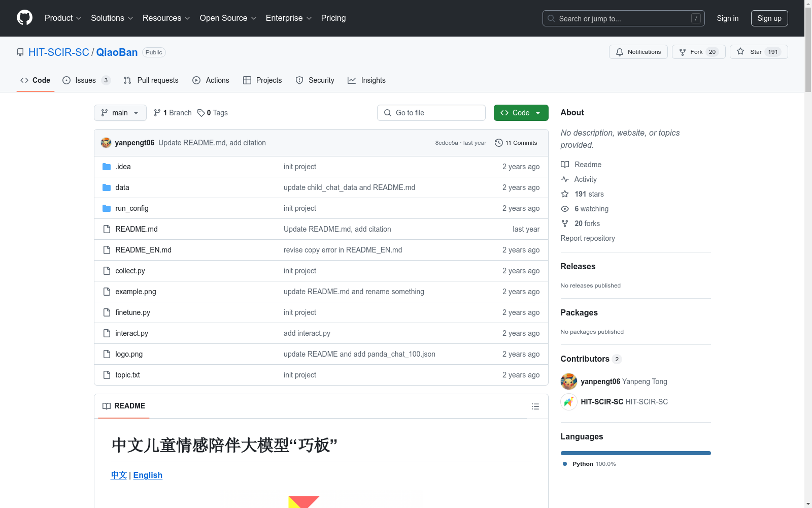The width and height of the screenshot is (812, 508).
Task: Switch to the Issues tab
Action: [x=86, y=80]
